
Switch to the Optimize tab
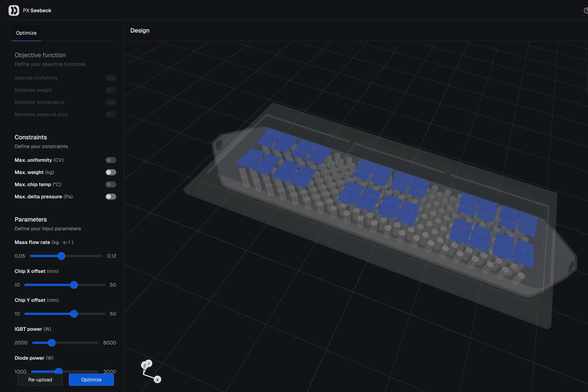coord(26,33)
